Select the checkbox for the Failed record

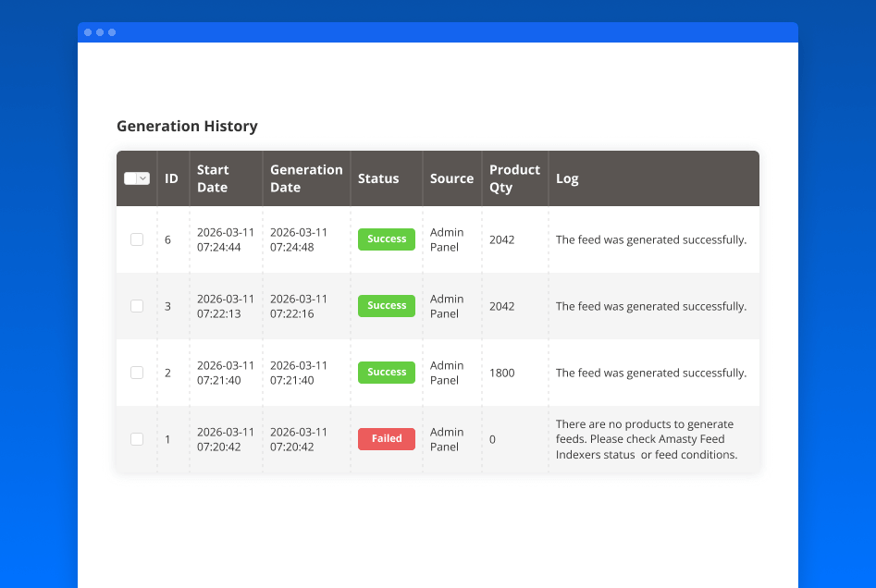click(136, 439)
